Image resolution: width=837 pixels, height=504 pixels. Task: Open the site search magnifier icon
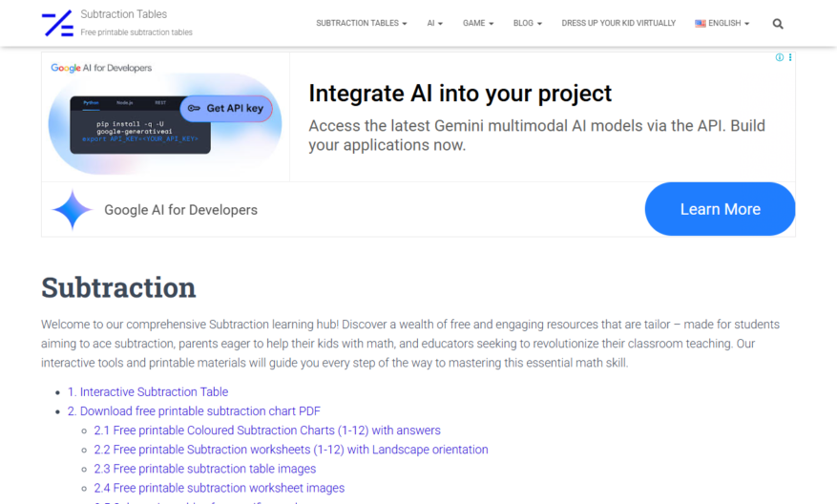coord(778,24)
